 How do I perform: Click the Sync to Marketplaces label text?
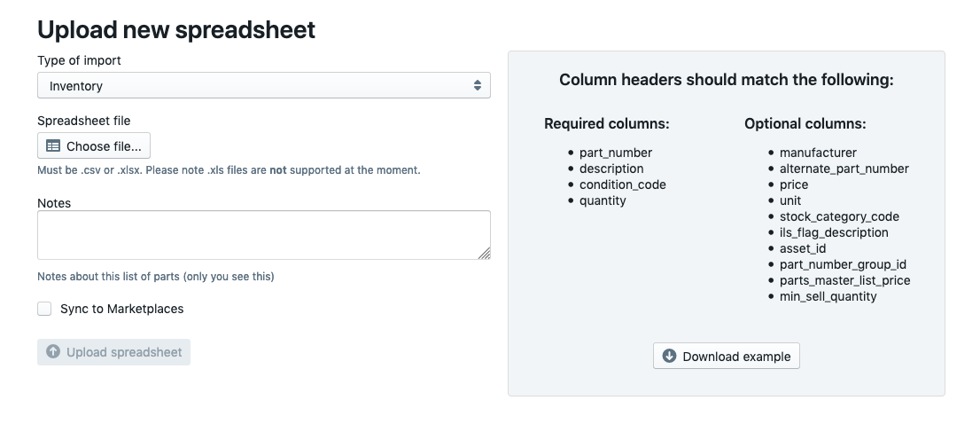tap(121, 309)
